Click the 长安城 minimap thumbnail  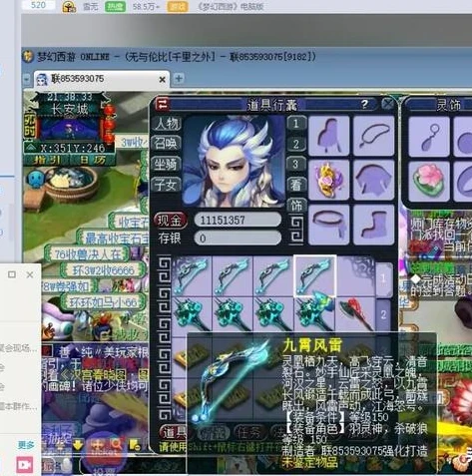pyautogui.click(x=70, y=129)
